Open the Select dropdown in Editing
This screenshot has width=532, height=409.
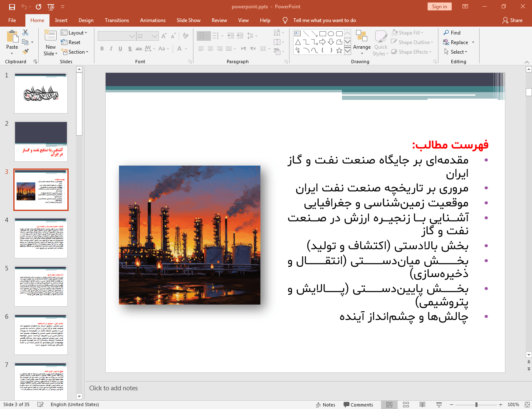coord(456,52)
